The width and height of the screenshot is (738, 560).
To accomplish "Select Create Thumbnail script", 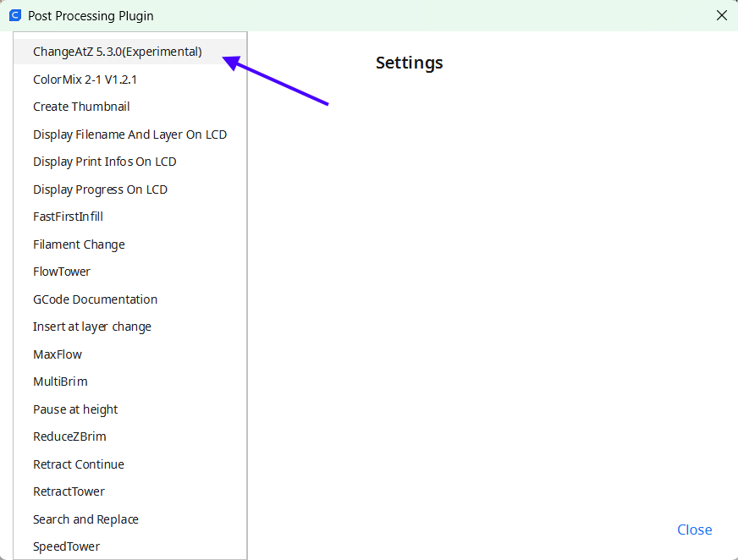I will coord(129,107).
